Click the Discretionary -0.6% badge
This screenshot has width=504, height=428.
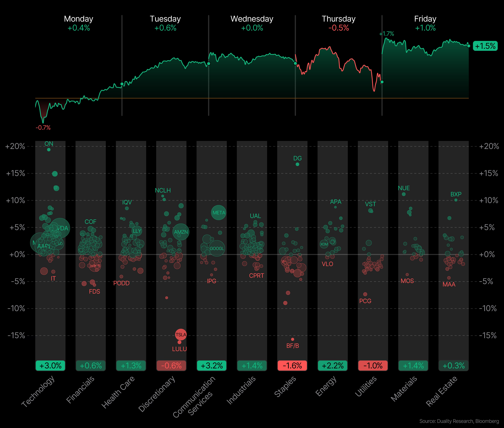171,366
